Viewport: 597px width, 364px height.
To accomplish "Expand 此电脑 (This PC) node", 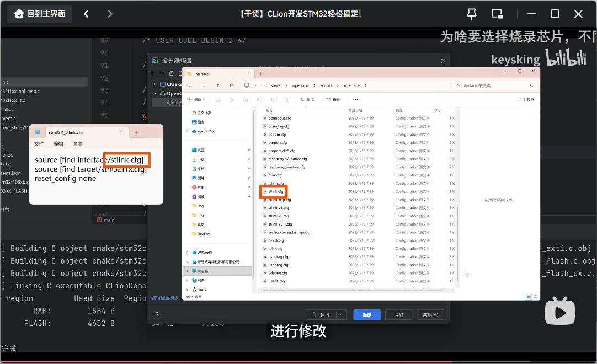I will click(188, 271).
